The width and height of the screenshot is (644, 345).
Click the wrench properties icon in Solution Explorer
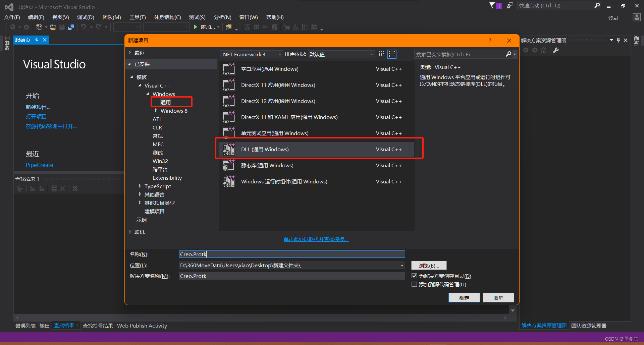coord(556,50)
